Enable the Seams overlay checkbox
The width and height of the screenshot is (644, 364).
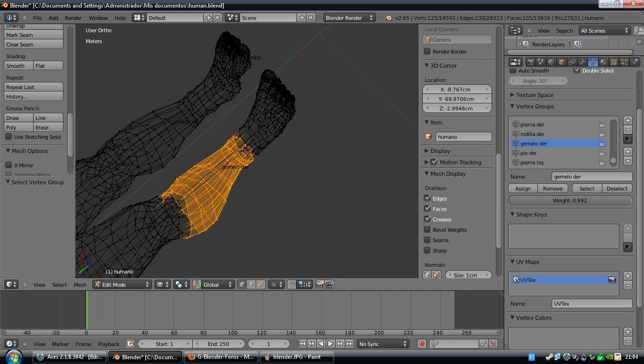[x=427, y=240]
